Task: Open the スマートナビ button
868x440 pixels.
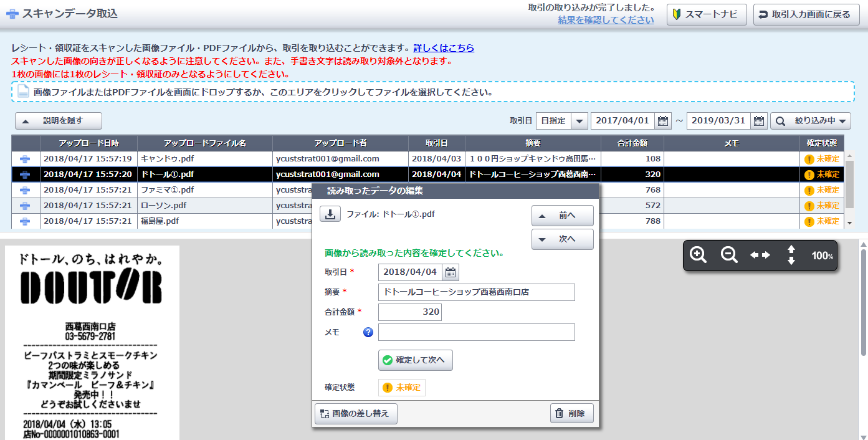Action: (x=707, y=14)
